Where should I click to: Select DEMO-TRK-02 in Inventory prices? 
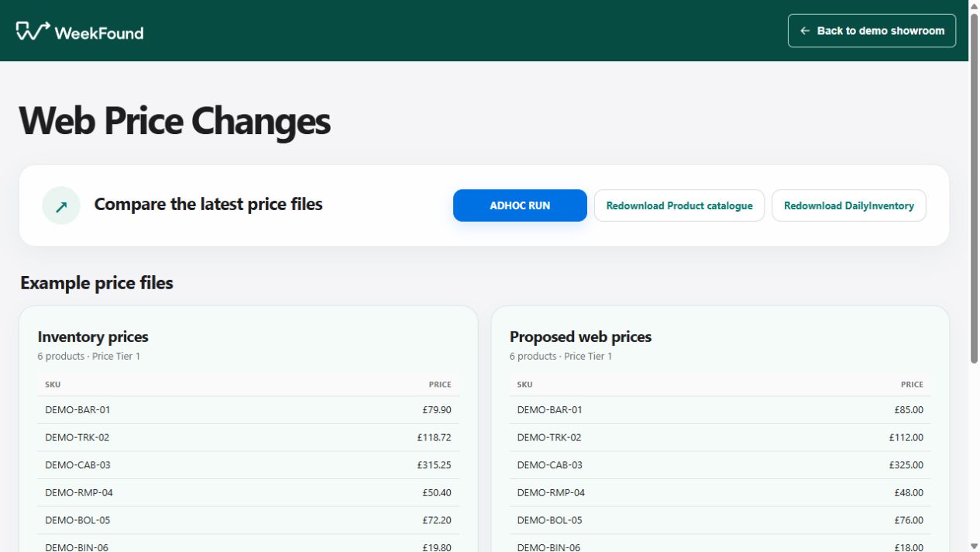77,437
